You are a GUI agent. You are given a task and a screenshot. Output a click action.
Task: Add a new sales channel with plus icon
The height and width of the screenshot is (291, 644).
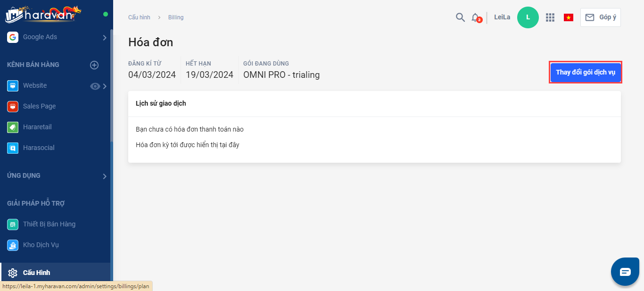pyautogui.click(x=94, y=65)
